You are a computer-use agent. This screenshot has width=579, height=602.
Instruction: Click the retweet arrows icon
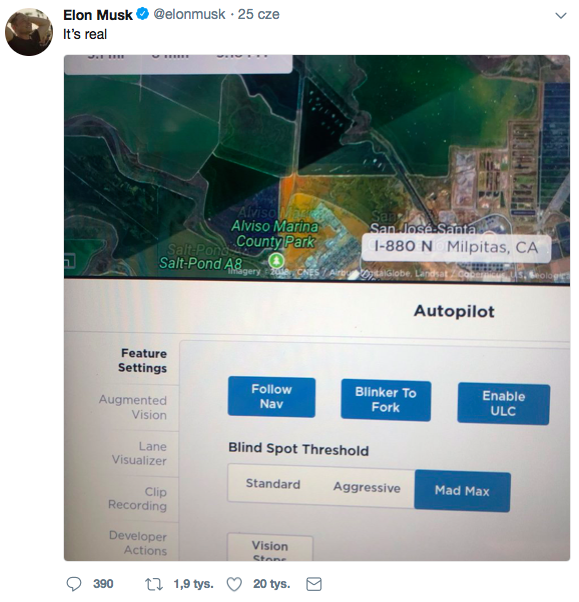[154, 584]
